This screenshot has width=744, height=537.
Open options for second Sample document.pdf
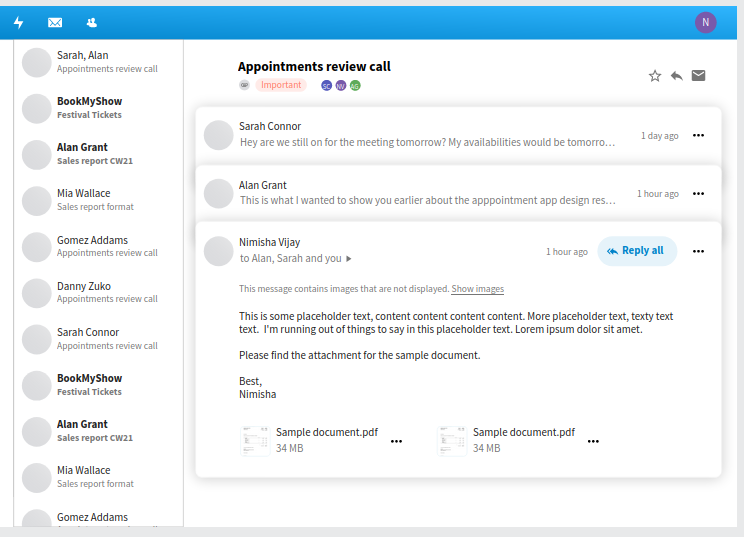point(593,441)
